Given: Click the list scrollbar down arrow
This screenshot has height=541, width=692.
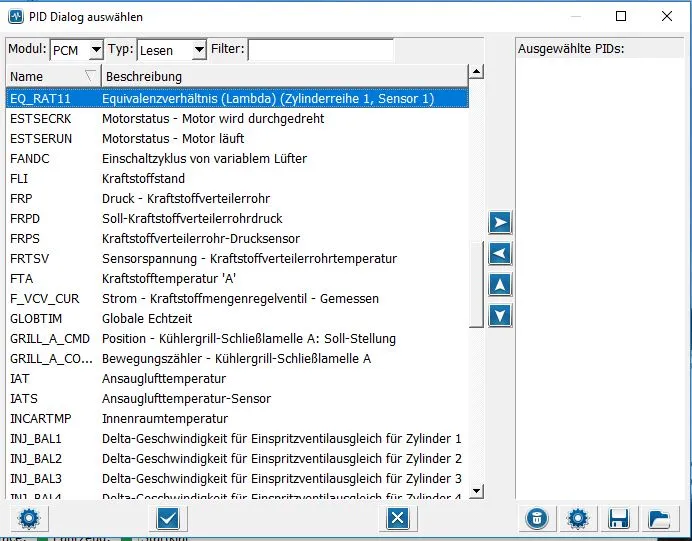Looking at the screenshot, I should tap(476, 490).
